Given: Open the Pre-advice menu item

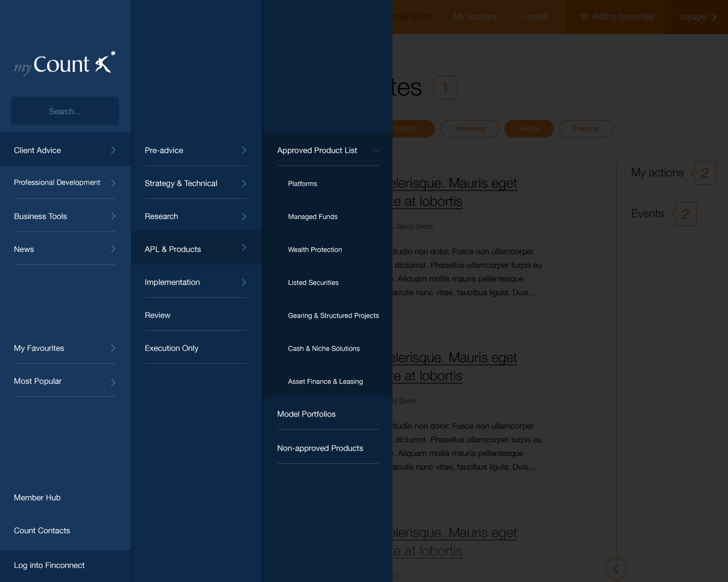Looking at the screenshot, I should click(164, 150).
